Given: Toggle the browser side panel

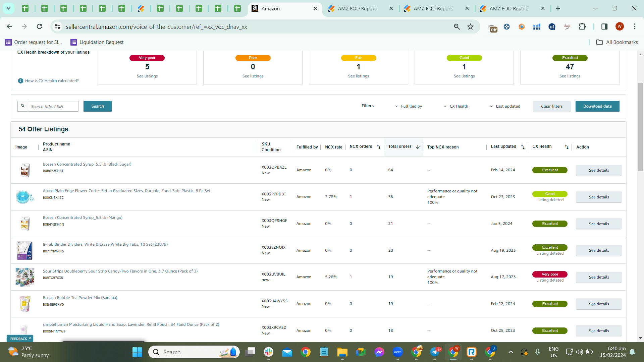Looking at the screenshot, I should (604, 26).
